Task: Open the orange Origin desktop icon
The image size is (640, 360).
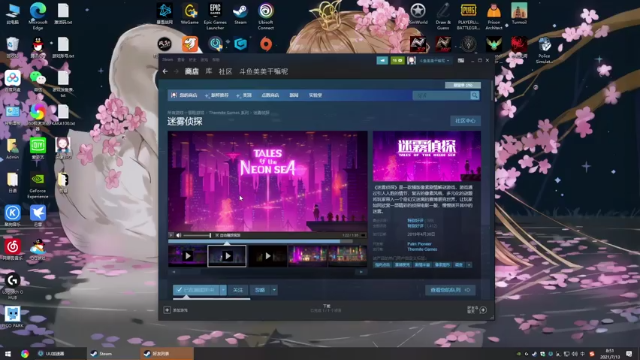Action: tap(266, 44)
